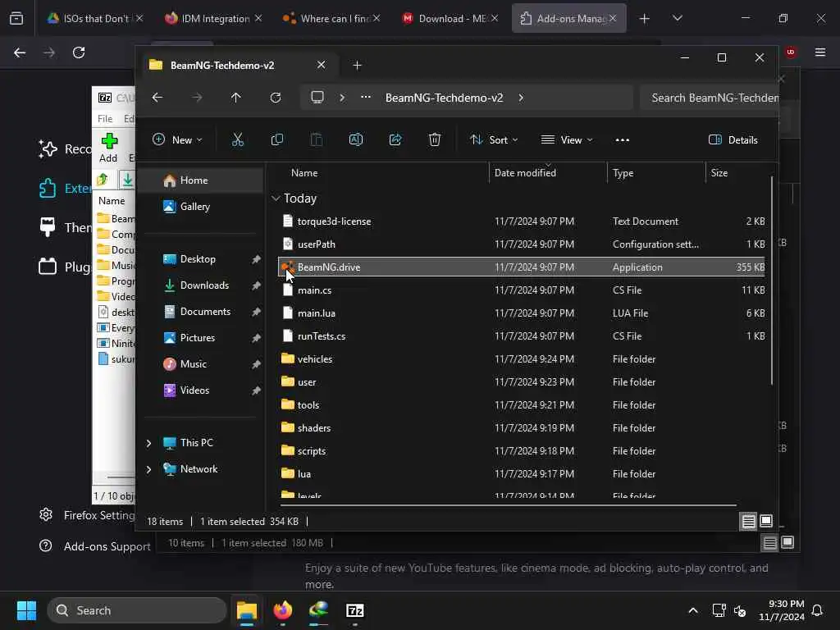Click the uBlock Origin extension icon in Firefox
This screenshot has width=840, height=630.
click(791, 52)
